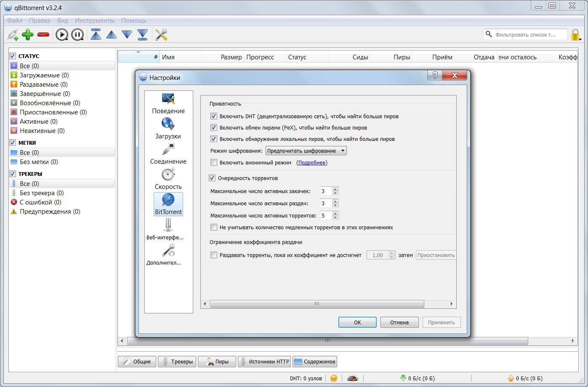The width and height of the screenshot is (588, 387).
Task: Open the Дополнительно settings section
Action: coord(164,255)
